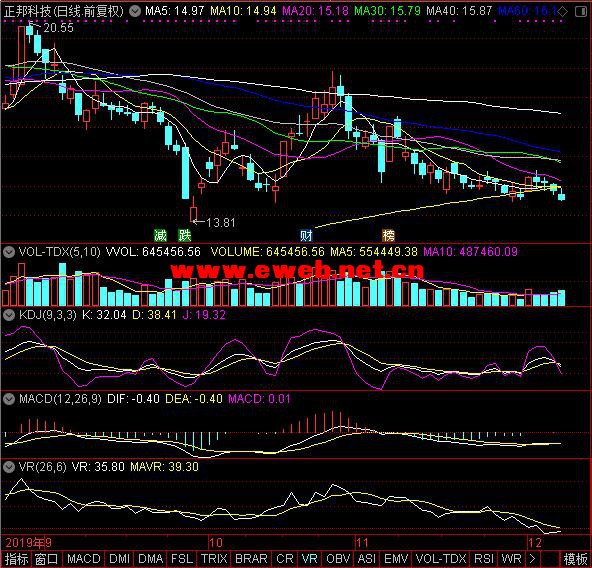This screenshot has width=592, height=568.
Task: Select the CR indicator tab
Action: pos(285,559)
